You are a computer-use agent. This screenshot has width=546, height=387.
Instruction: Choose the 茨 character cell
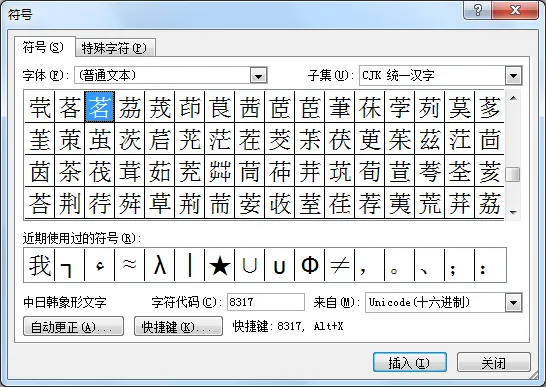pos(130,139)
